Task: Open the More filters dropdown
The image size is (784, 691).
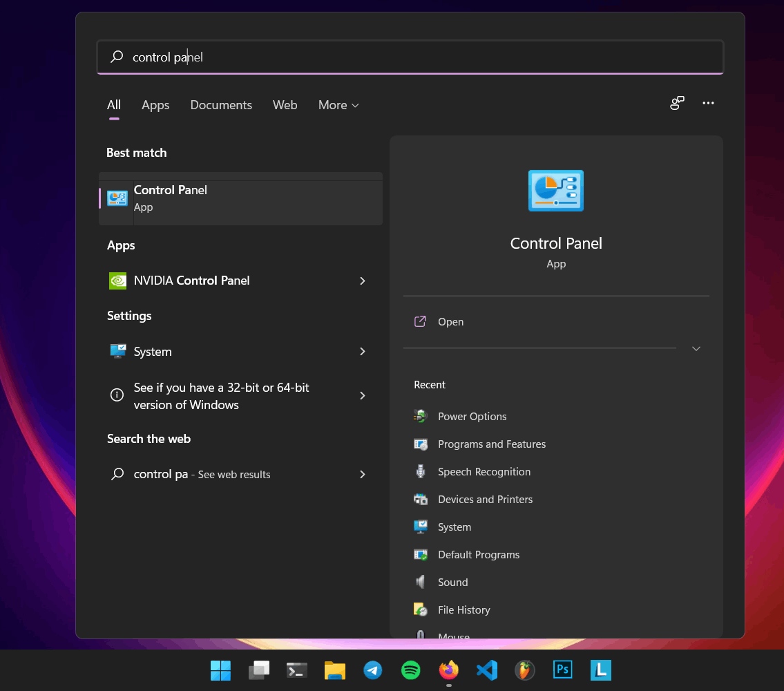Action: (338, 105)
